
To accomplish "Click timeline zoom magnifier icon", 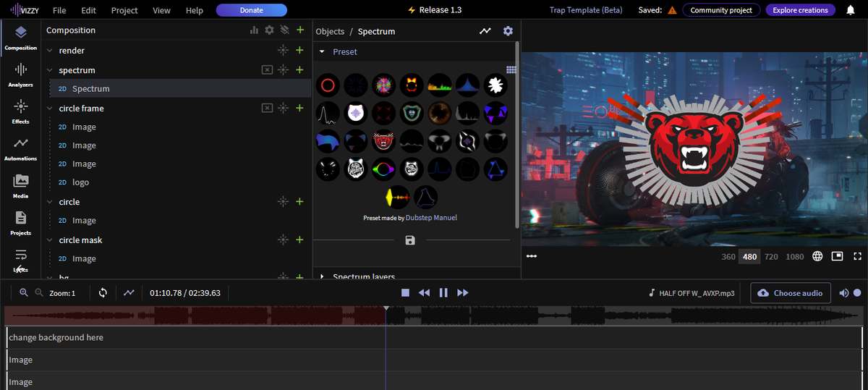I will pyautogui.click(x=23, y=293).
